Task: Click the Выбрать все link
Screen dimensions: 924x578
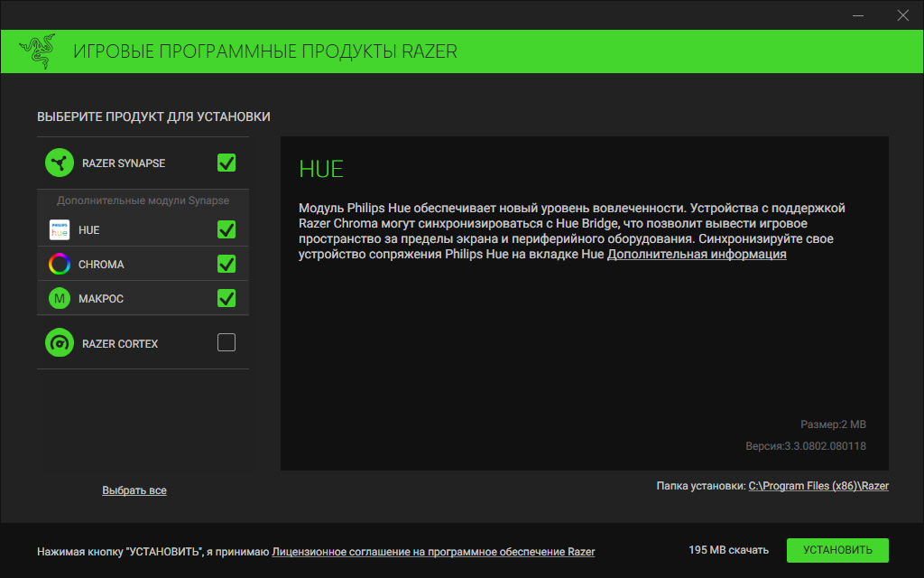Action: pyautogui.click(x=134, y=490)
